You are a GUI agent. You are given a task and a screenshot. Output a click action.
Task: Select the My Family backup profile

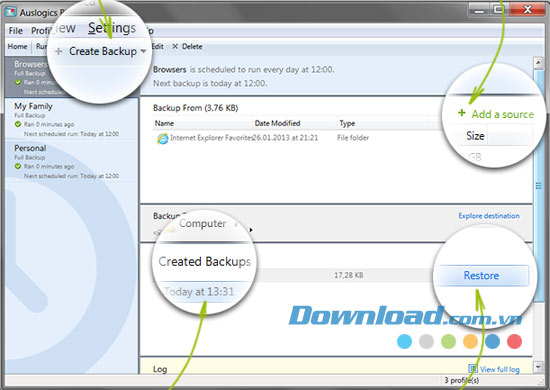(72, 120)
